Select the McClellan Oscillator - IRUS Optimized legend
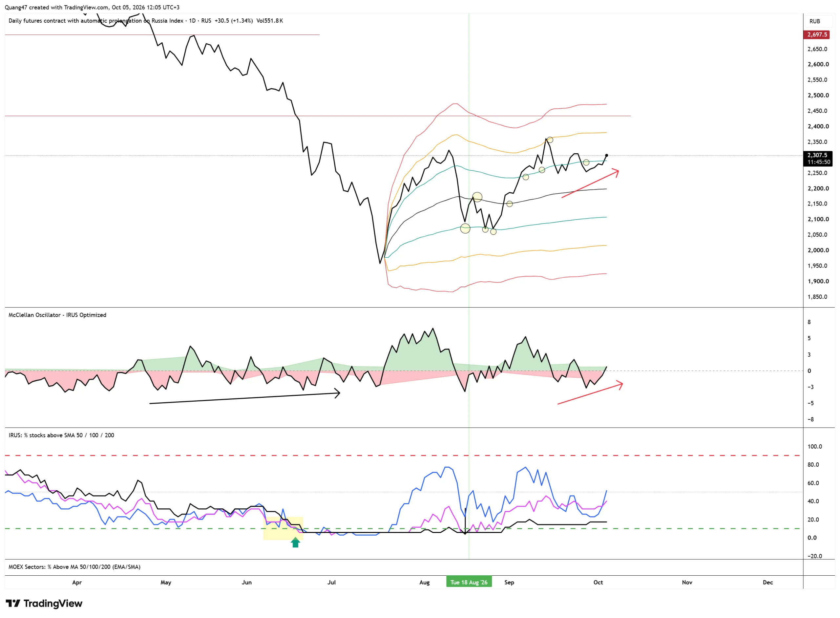840x618 pixels. point(57,315)
